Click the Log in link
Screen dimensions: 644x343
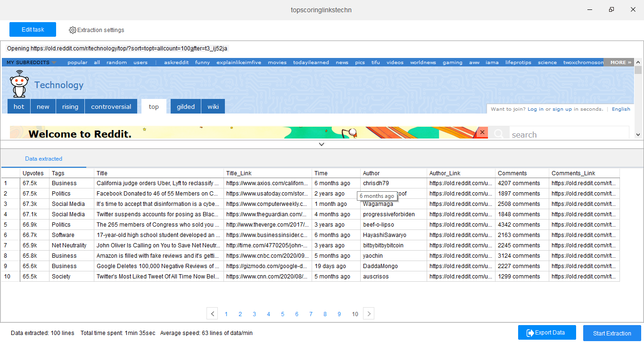(535, 109)
